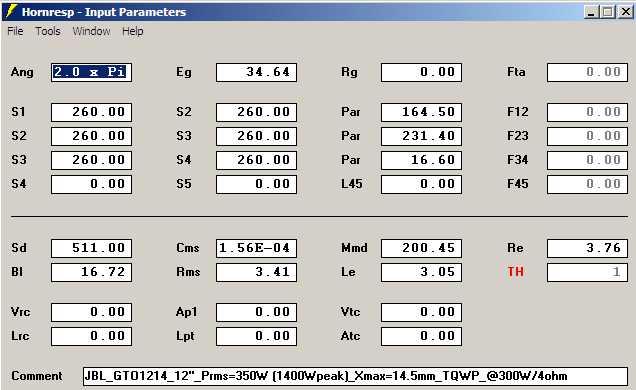636x390 pixels.
Task: Click the Eg field with 34.64
Action: pyautogui.click(x=256, y=73)
